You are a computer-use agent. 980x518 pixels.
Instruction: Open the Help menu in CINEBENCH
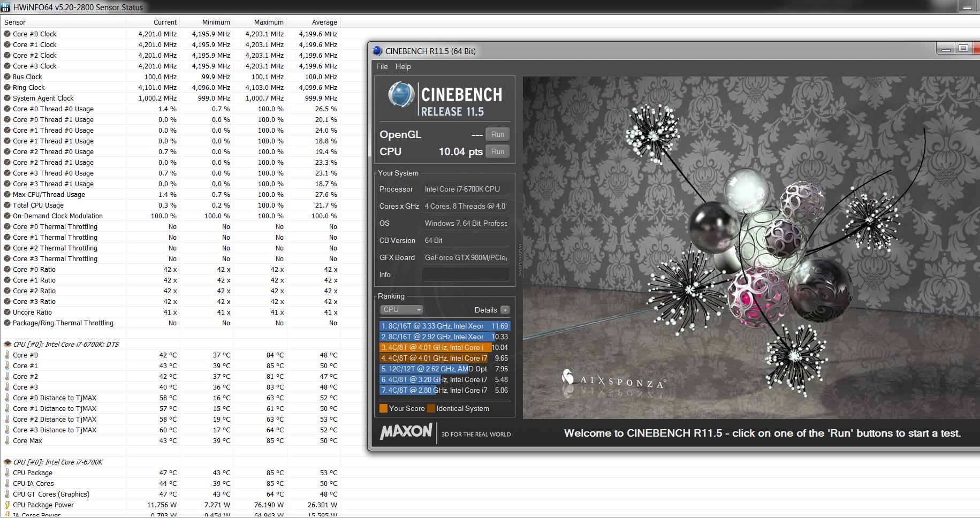point(403,66)
